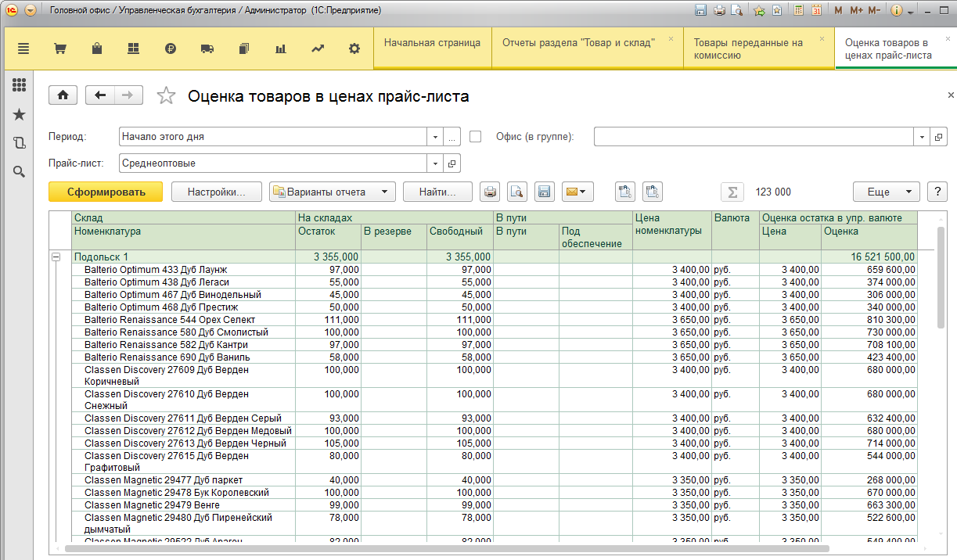
Task: Open the info icon in title bar
Action: click(x=897, y=11)
